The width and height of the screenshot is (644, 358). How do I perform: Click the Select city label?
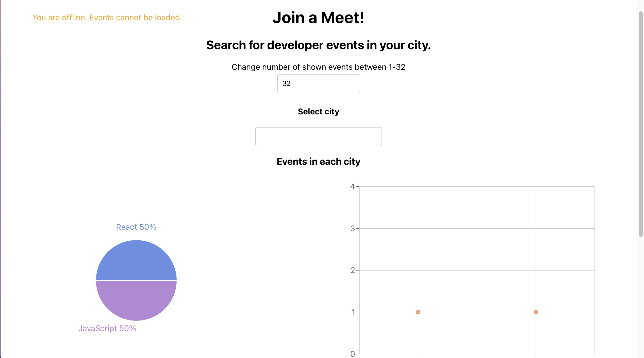coord(318,112)
